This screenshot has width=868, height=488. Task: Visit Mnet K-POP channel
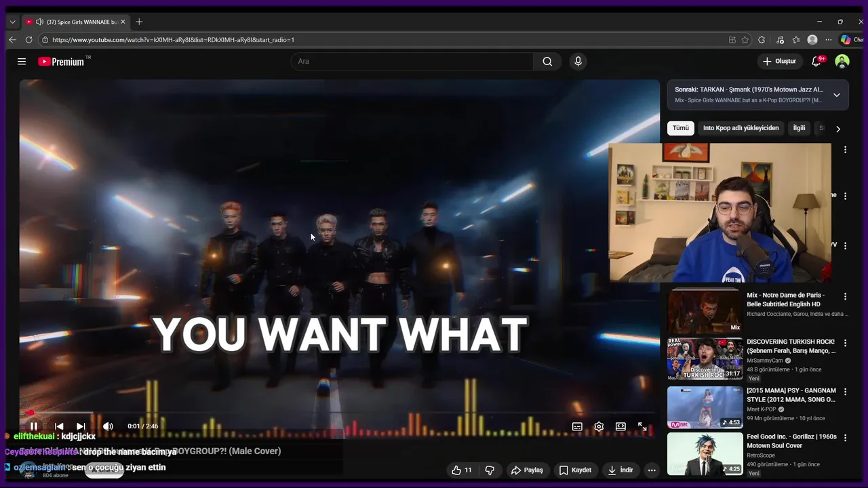pos(762,409)
